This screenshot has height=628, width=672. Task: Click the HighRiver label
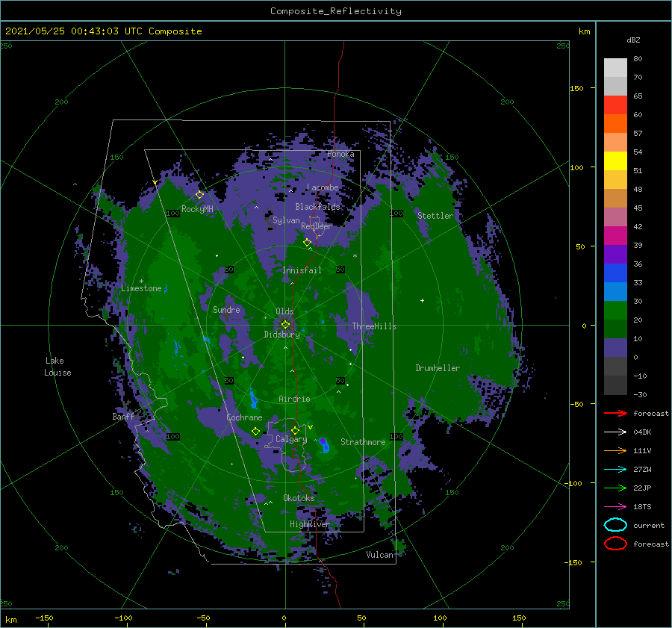[309, 524]
